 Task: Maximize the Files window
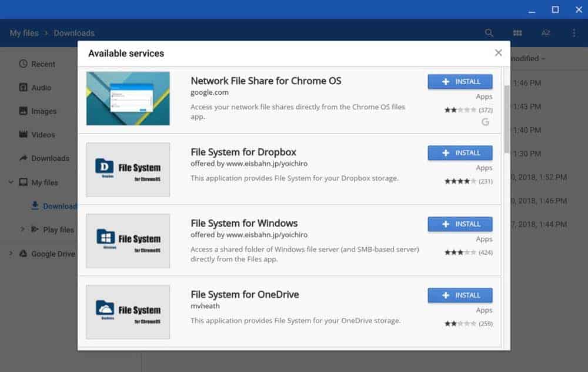click(x=555, y=10)
